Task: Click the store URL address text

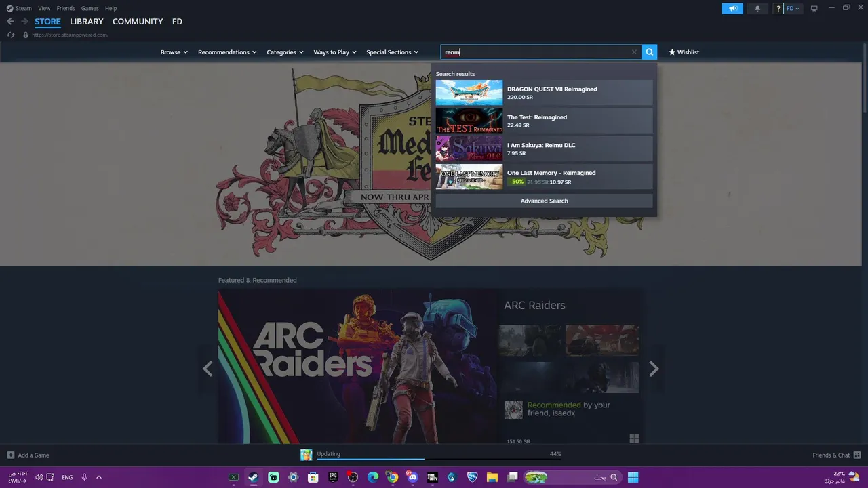Action: [x=70, y=35]
